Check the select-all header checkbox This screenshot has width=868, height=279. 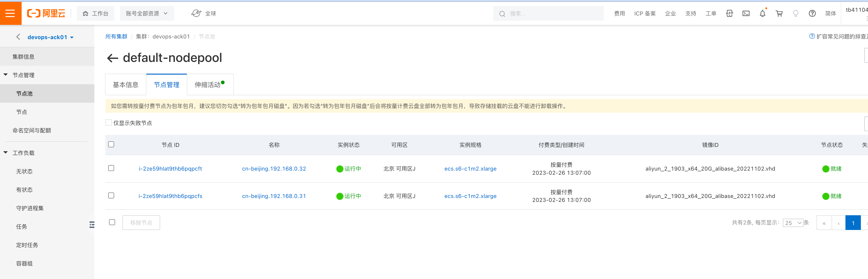pyautogui.click(x=111, y=145)
